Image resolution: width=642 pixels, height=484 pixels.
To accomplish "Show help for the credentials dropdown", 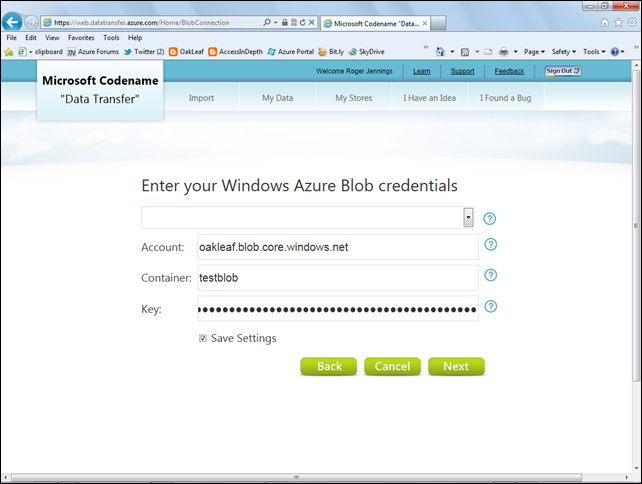I will [x=489, y=219].
